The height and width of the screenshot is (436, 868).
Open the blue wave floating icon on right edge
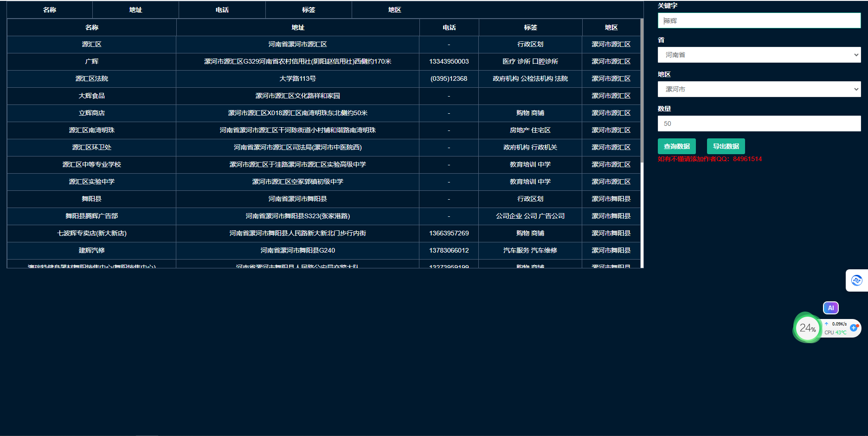(856, 280)
